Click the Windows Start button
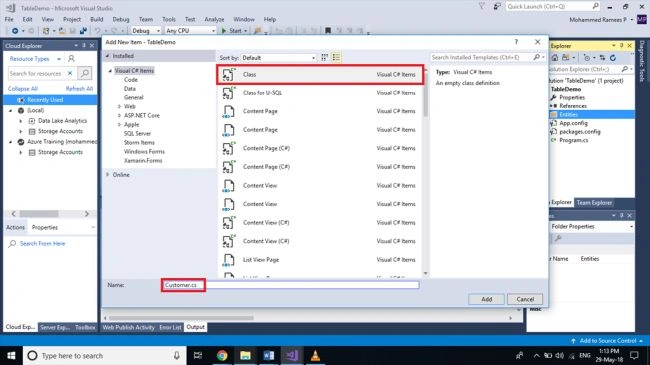 coord(11,356)
